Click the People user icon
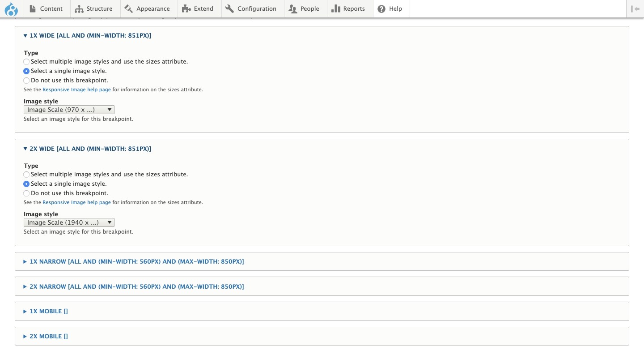 click(x=293, y=9)
